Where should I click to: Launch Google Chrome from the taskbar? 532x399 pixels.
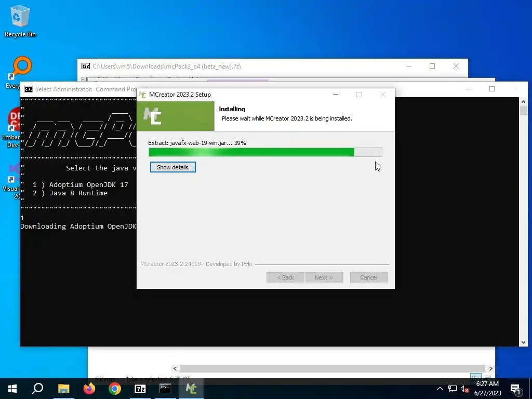(x=115, y=389)
